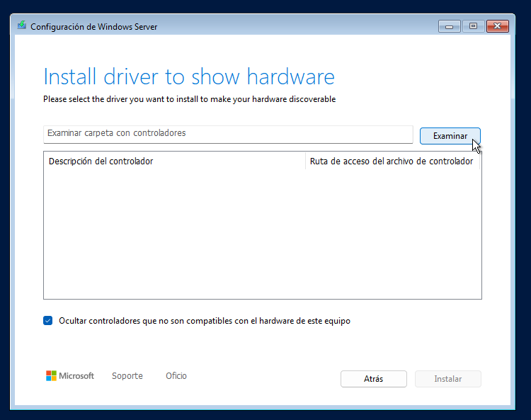Open the Soporte link

coord(127,376)
